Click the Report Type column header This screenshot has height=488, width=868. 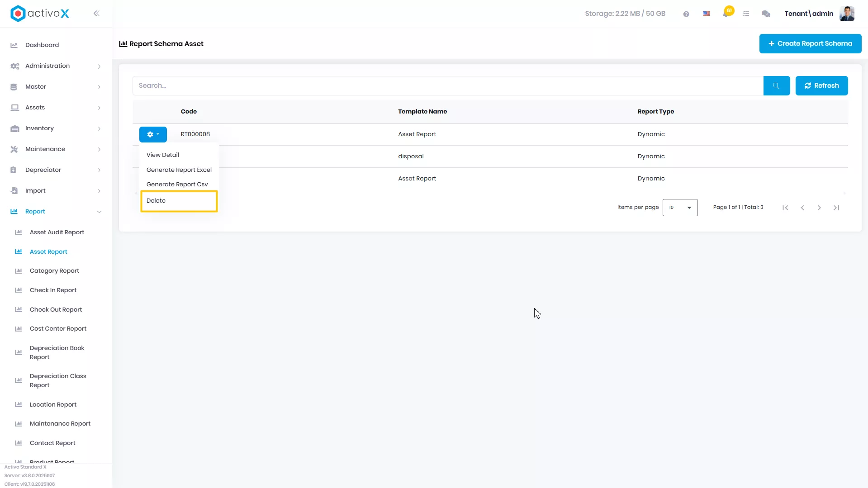[655, 112]
